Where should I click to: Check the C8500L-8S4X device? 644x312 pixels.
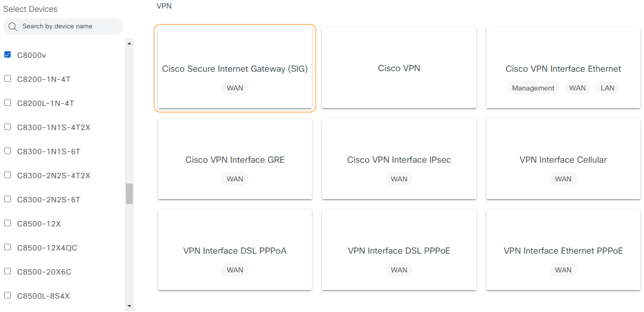coord(8,295)
